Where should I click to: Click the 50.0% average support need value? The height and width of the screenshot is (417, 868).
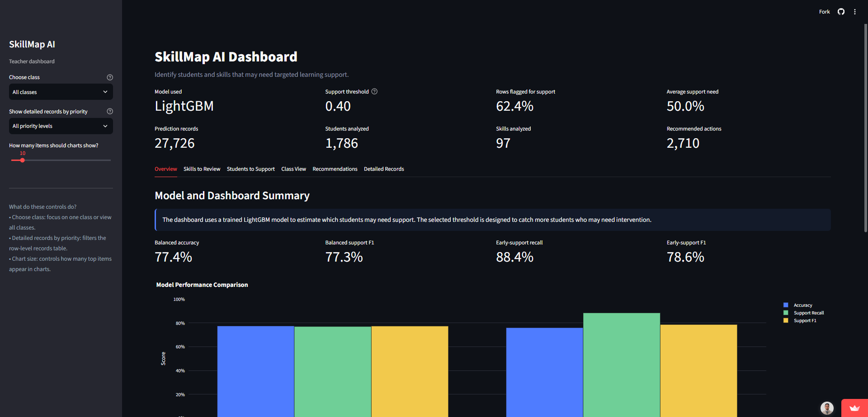685,106
